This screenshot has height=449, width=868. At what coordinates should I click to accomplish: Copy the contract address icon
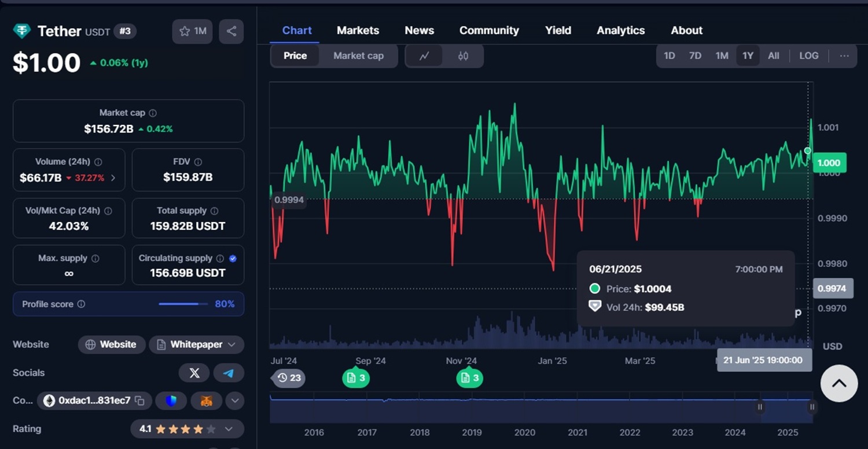(x=139, y=400)
